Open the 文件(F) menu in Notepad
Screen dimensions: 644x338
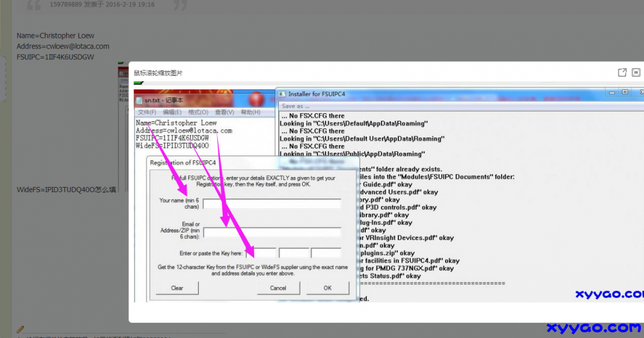coord(147,112)
